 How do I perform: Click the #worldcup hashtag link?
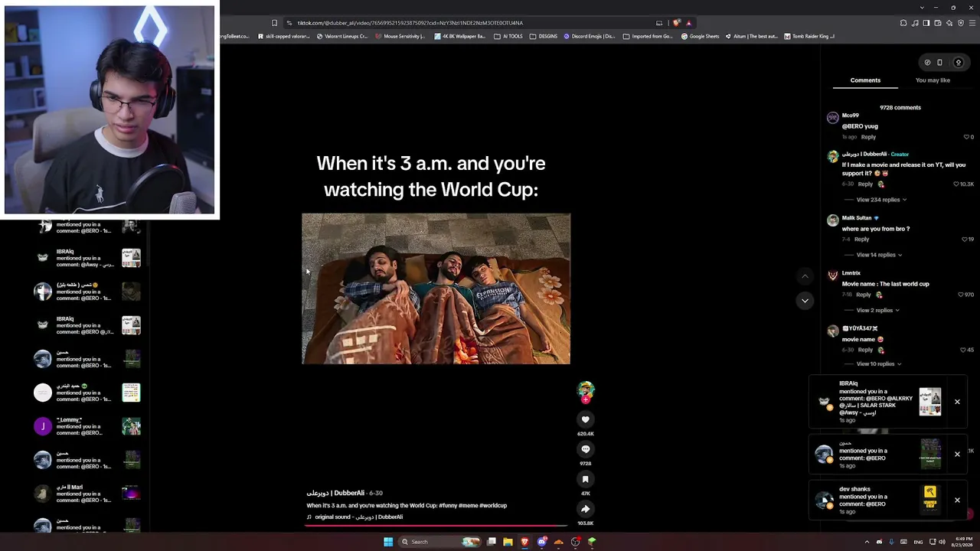[493, 506]
